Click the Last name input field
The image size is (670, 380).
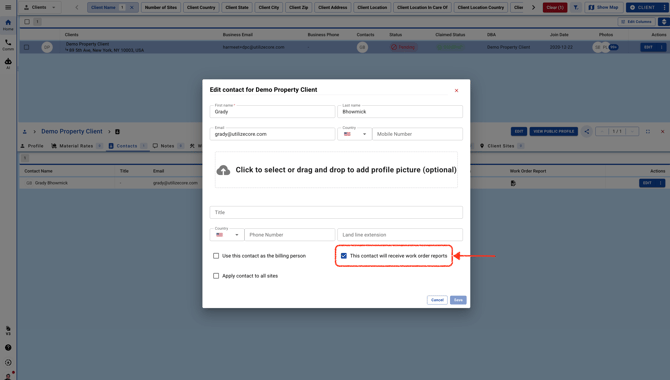click(x=400, y=112)
